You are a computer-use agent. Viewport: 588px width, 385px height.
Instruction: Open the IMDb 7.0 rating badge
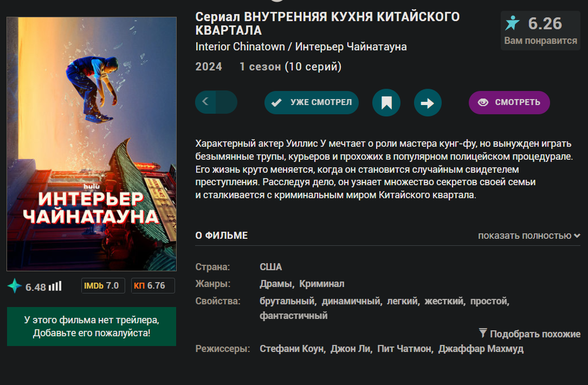click(103, 286)
